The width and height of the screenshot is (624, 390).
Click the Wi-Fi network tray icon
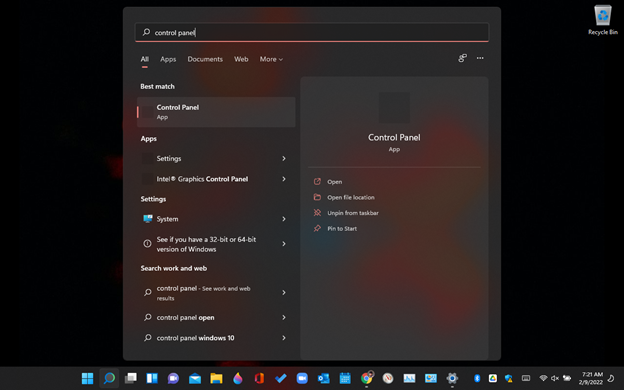(x=543, y=378)
